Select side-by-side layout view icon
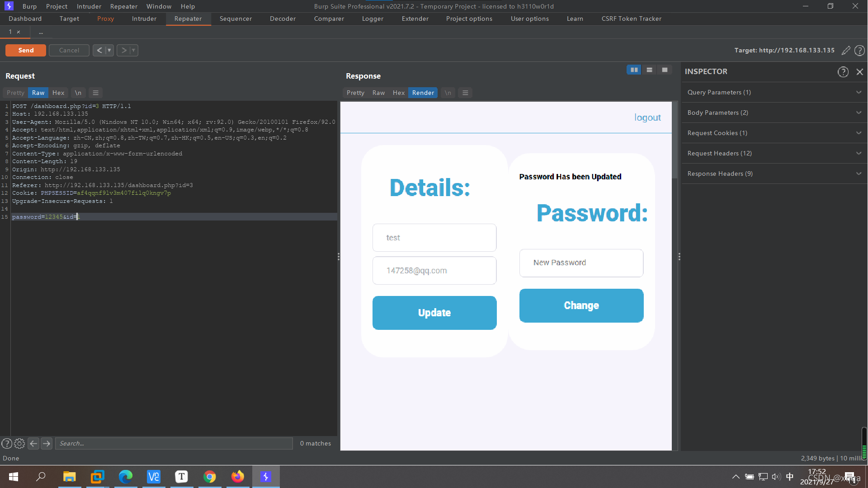This screenshot has width=868, height=488. tap(634, 70)
